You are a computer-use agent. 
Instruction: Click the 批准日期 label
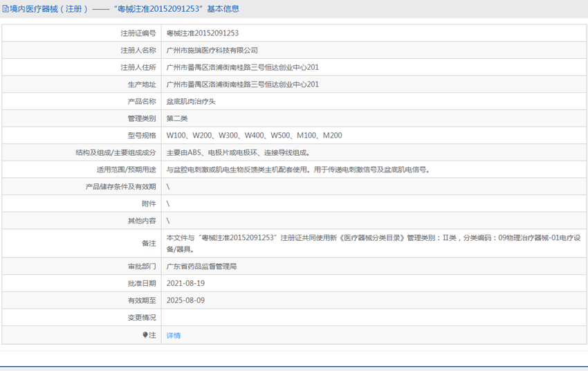[142, 284]
